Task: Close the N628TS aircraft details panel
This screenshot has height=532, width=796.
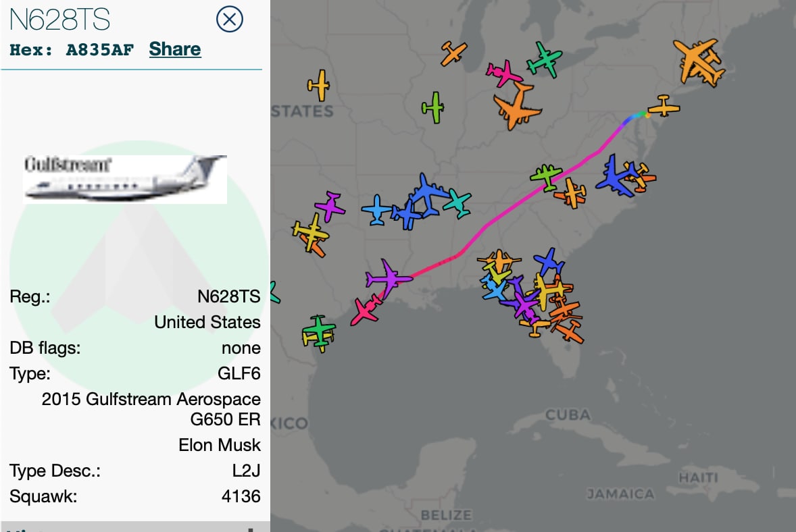Action: click(230, 20)
